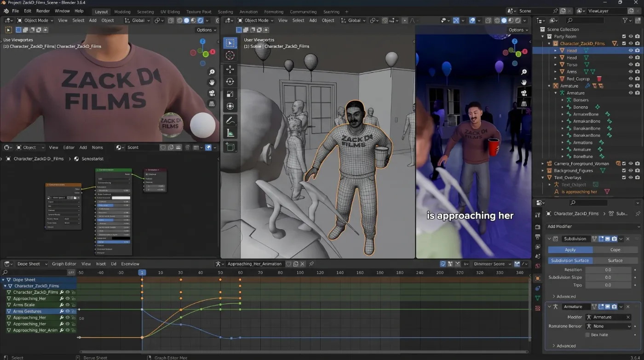
Task: Open the outliner filter funnel
Action: pos(625,20)
